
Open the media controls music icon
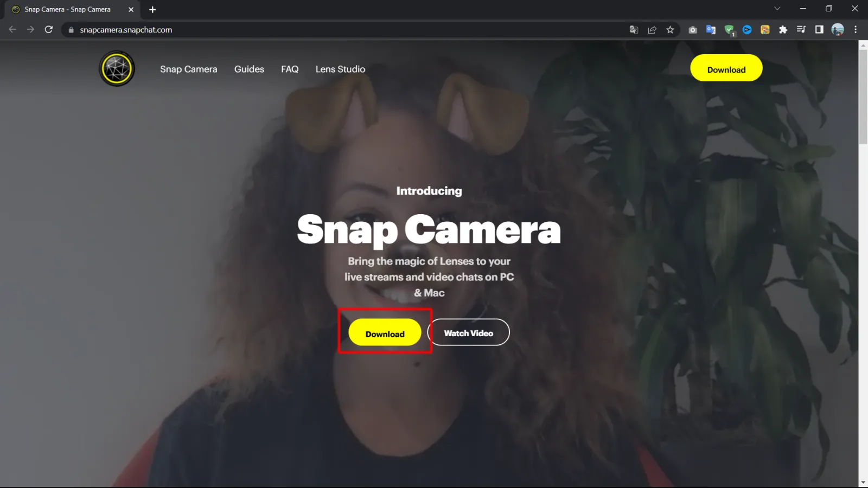click(x=801, y=30)
